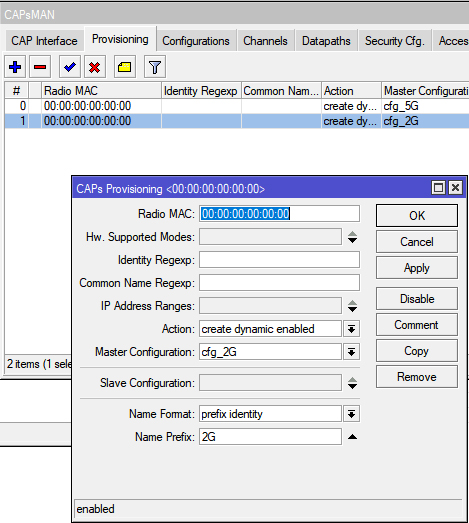Expand Hw. Supported Modes arrows

click(352, 237)
